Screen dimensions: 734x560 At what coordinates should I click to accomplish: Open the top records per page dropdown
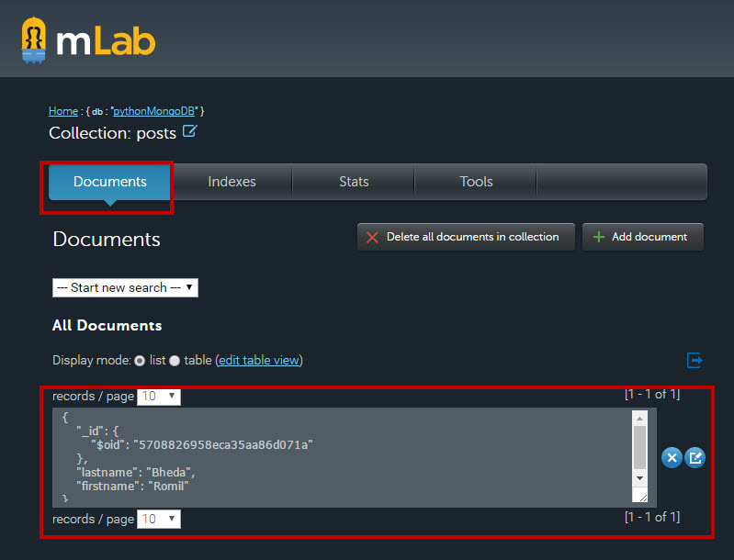click(159, 397)
